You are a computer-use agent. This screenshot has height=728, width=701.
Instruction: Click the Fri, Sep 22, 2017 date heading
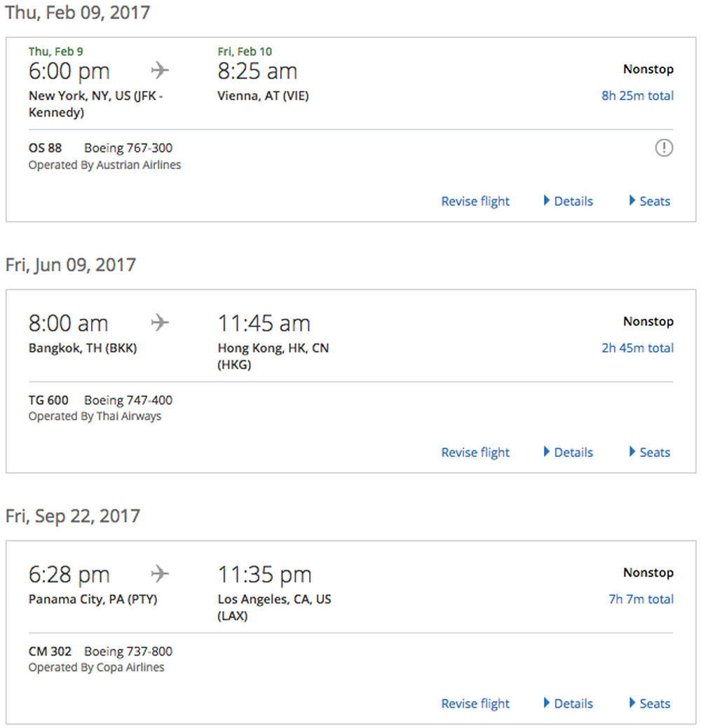coord(72,516)
